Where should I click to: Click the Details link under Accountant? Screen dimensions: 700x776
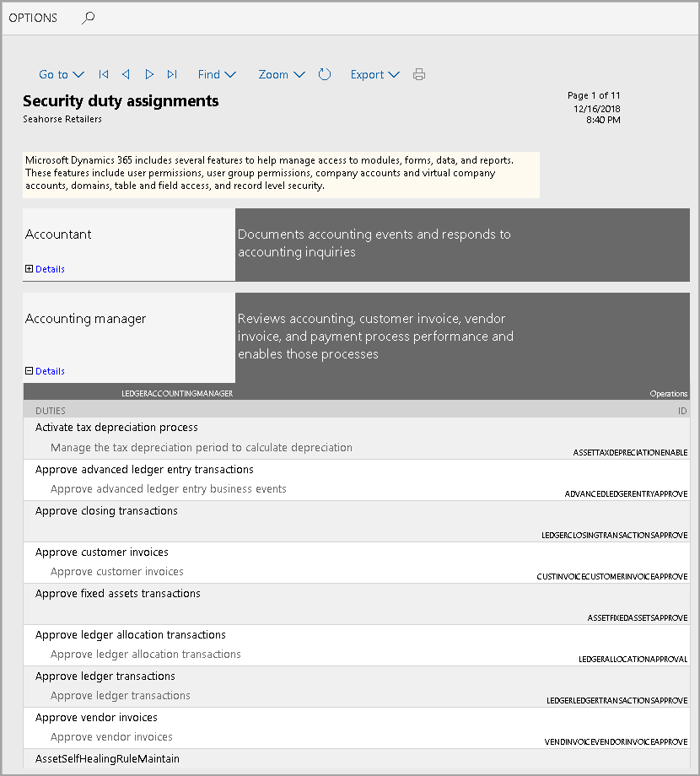(x=50, y=269)
